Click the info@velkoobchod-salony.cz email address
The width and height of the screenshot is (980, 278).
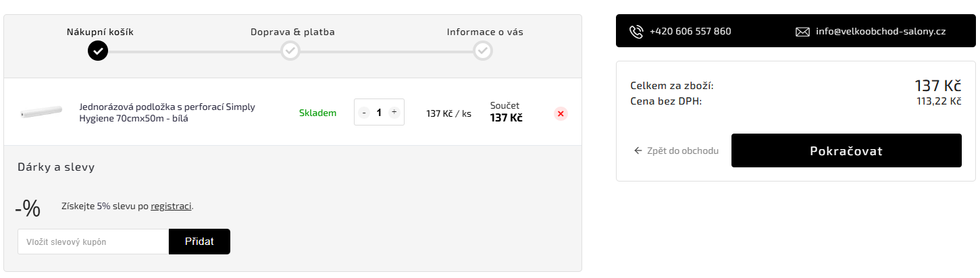880,32
